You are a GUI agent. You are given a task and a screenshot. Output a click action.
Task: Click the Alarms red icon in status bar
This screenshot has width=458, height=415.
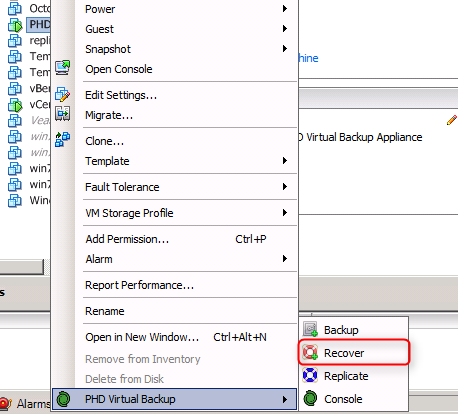[5, 403]
